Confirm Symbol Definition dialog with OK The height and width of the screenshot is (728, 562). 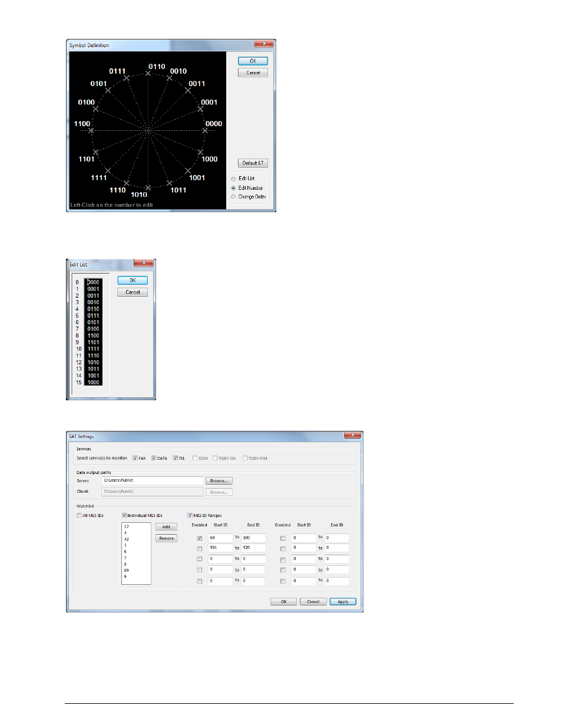click(253, 61)
